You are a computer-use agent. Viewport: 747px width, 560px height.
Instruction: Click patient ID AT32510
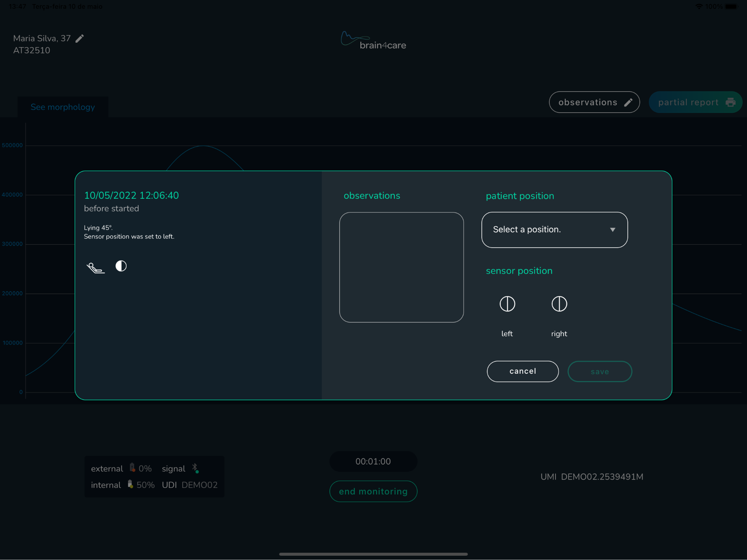(31, 50)
